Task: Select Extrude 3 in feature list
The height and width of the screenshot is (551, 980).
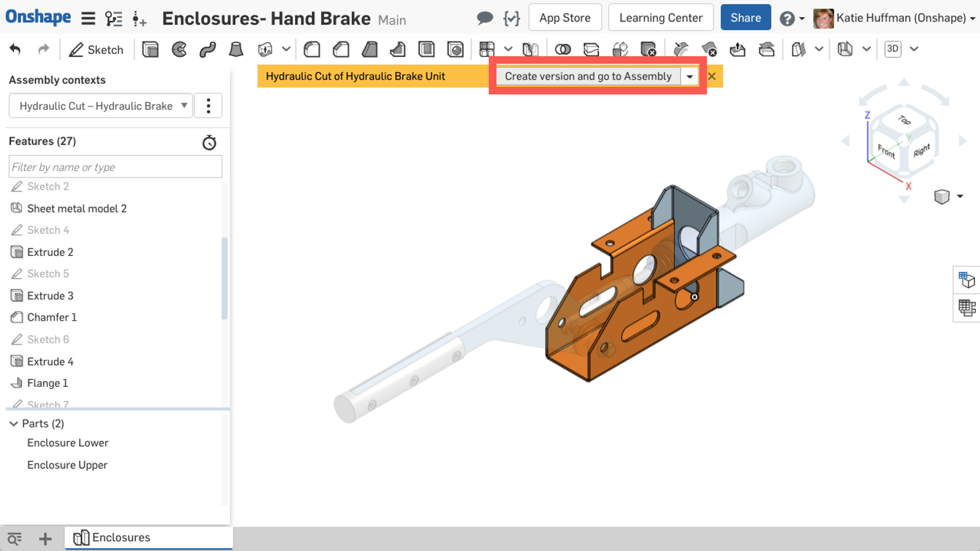Action: click(50, 296)
